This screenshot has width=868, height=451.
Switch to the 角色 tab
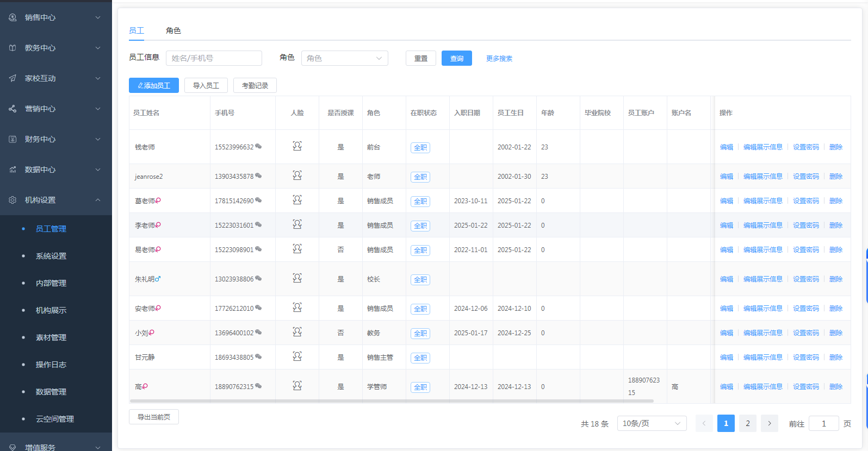click(173, 30)
